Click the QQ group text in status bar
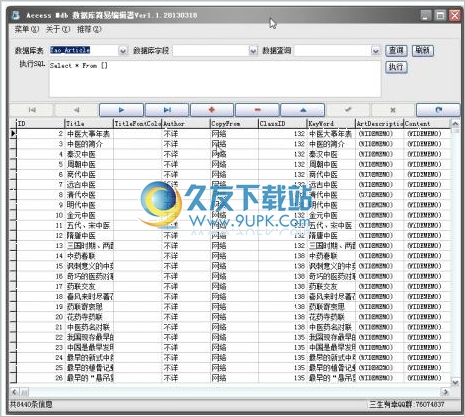465x417 pixels. point(407,404)
